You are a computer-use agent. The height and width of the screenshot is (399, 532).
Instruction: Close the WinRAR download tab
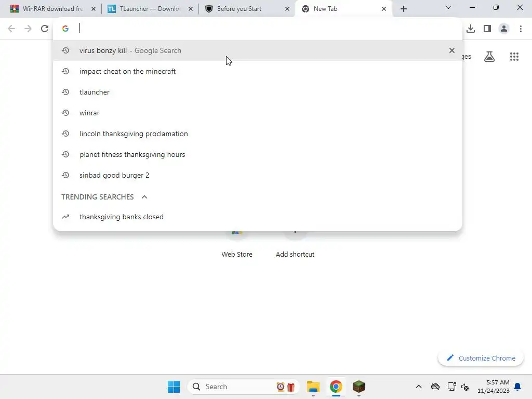click(x=94, y=9)
